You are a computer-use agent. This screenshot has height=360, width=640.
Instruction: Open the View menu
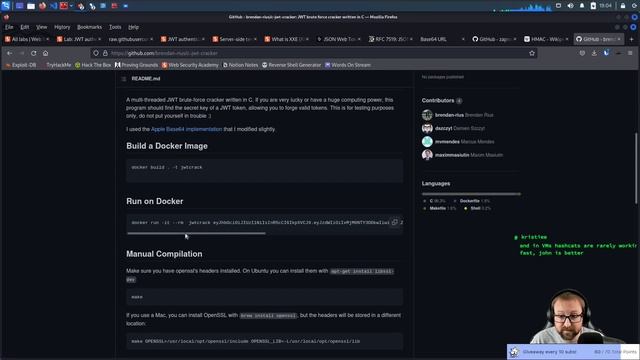point(41,27)
